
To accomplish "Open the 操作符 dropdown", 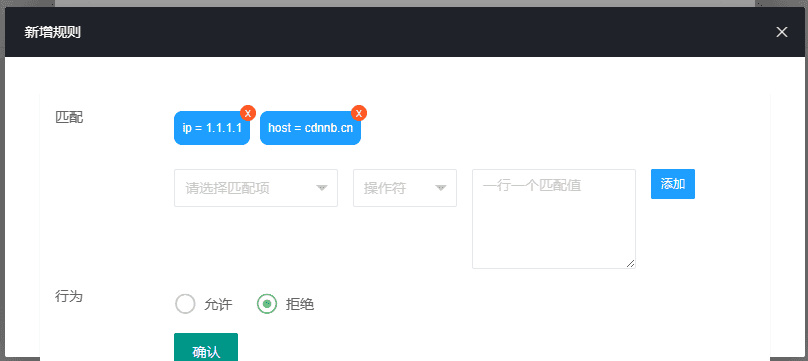I will click(x=405, y=188).
